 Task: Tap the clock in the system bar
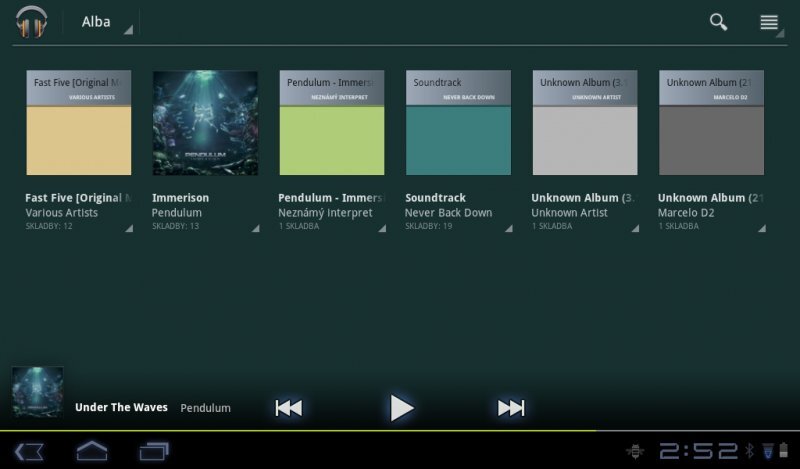click(x=698, y=452)
